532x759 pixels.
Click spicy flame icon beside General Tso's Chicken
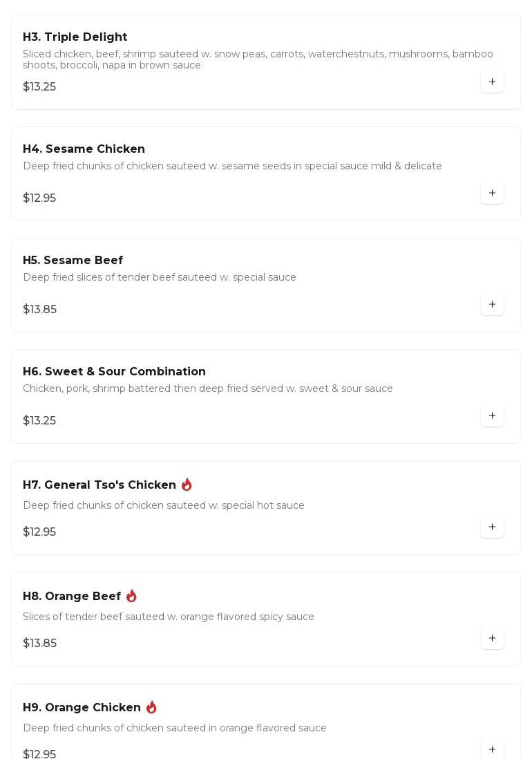[x=187, y=485]
